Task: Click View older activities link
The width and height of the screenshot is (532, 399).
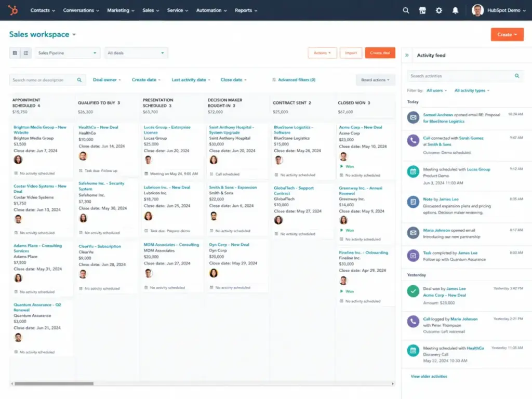Action: tap(429, 376)
